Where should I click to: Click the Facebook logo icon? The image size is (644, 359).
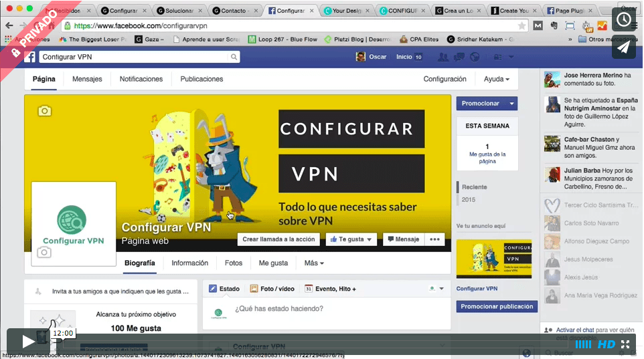coord(30,57)
